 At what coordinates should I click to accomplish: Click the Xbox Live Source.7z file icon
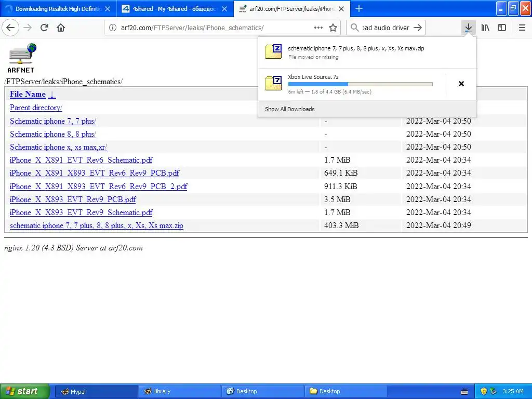coord(273,83)
